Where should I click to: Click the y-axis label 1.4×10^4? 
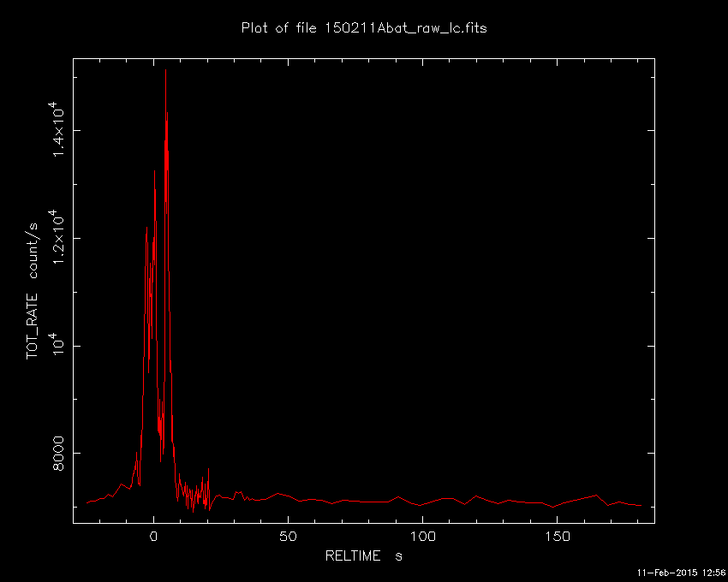pyautogui.click(x=57, y=129)
